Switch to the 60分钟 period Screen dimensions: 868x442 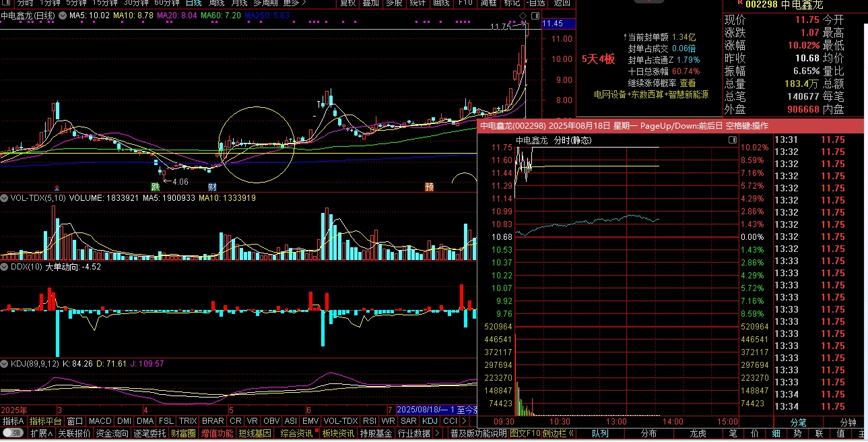[x=167, y=3]
